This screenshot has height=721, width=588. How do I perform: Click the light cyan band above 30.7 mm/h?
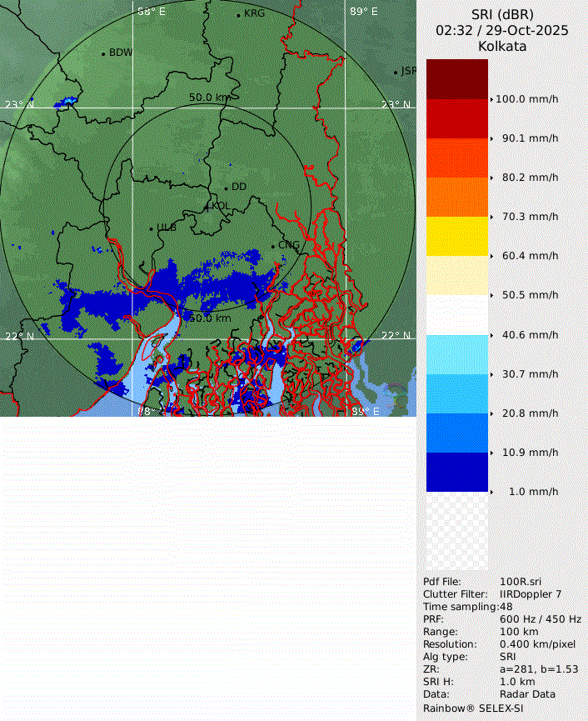coord(456,354)
